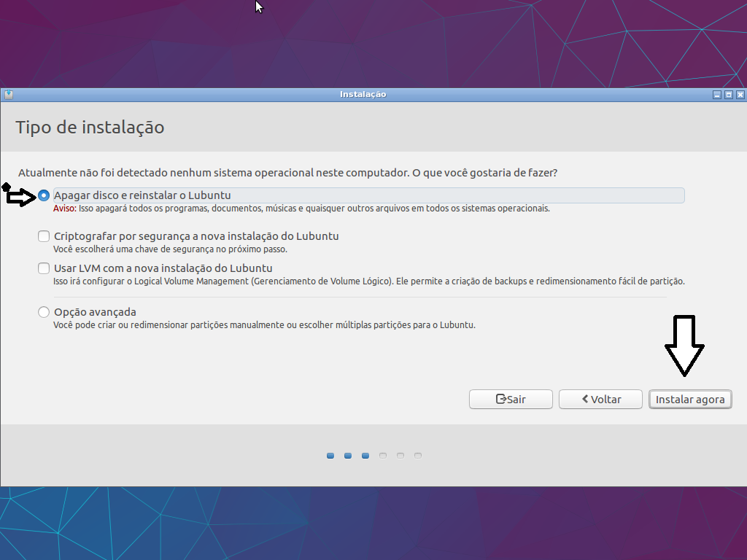Click the installer icon in title bar
Image resolution: width=747 pixels, height=560 pixels.
click(9, 94)
